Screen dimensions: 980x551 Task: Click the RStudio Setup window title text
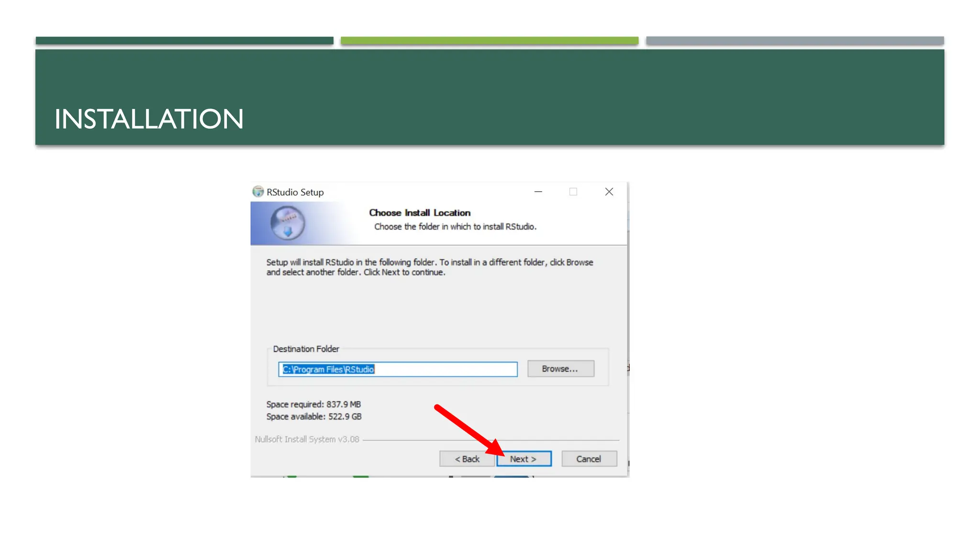[x=295, y=192]
